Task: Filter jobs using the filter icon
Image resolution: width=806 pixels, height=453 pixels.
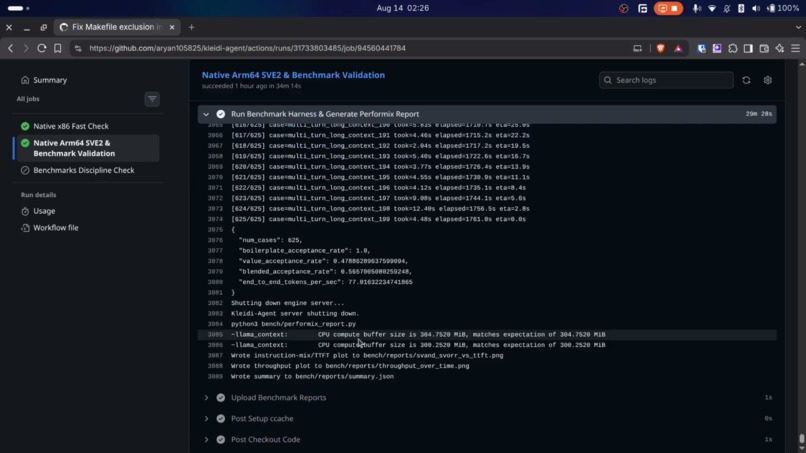Action: (152, 99)
